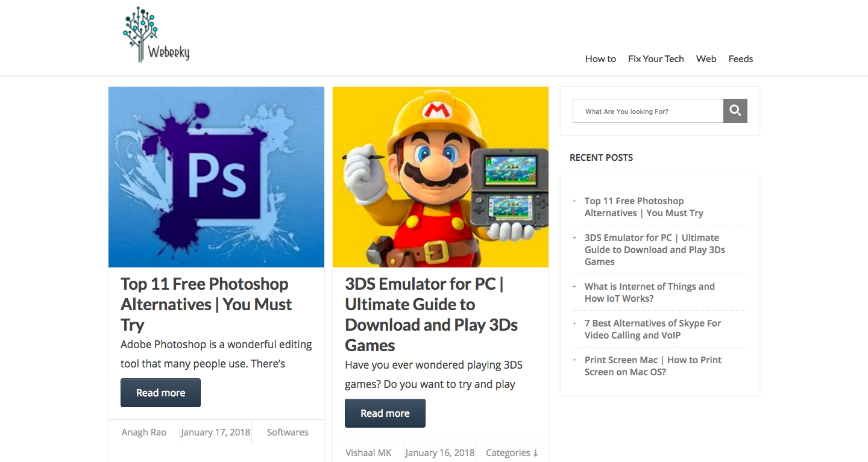
Task: Open the Mario 3DS thumbnail image
Action: tap(441, 177)
